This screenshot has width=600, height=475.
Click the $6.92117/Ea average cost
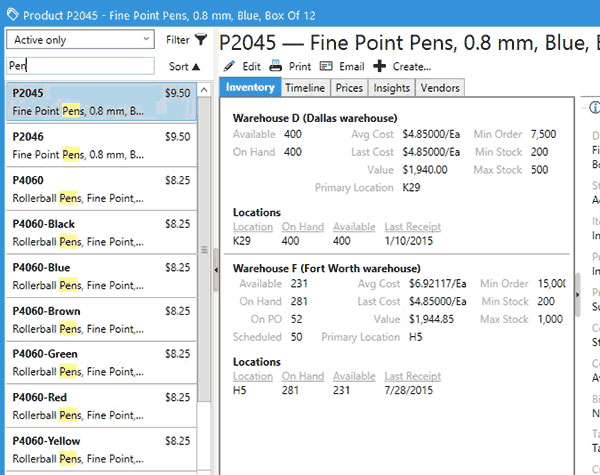[438, 284]
